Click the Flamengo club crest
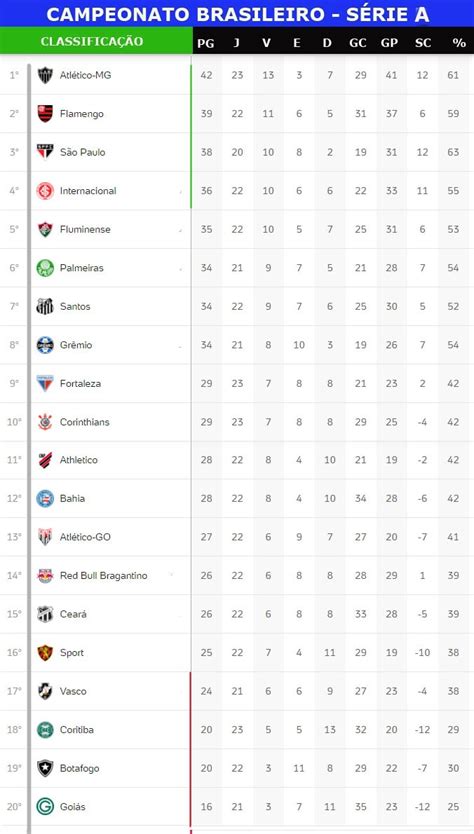The width and height of the screenshot is (474, 834). 45,113
